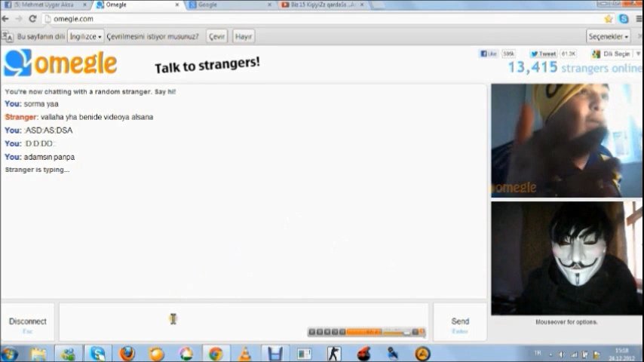Bookmark this page with the star icon
The image size is (644, 362).
coord(609,19)
